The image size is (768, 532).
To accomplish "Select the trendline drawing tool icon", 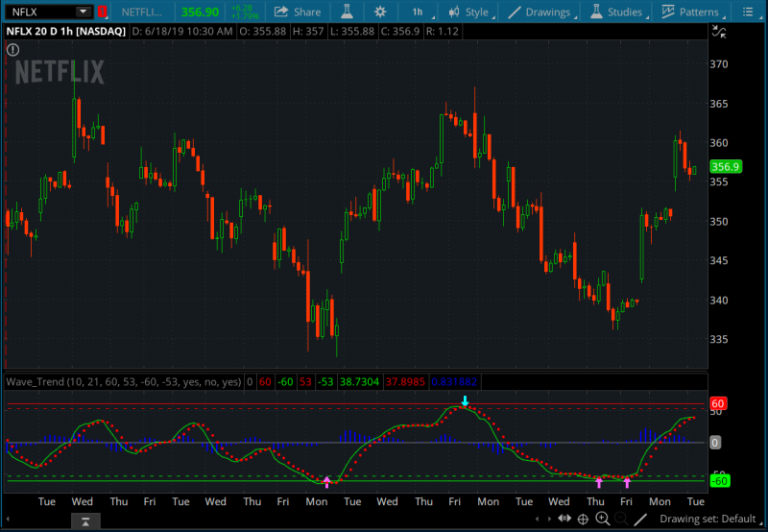I will 640,519.
